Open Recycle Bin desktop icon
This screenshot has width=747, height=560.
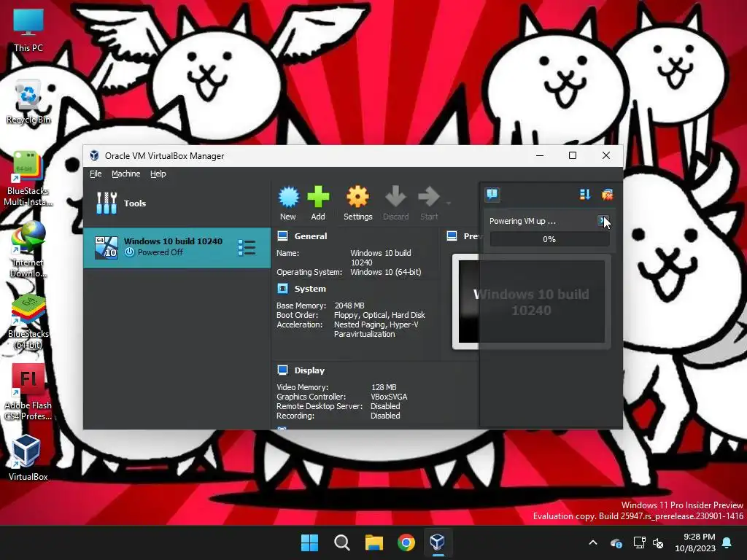28,102
